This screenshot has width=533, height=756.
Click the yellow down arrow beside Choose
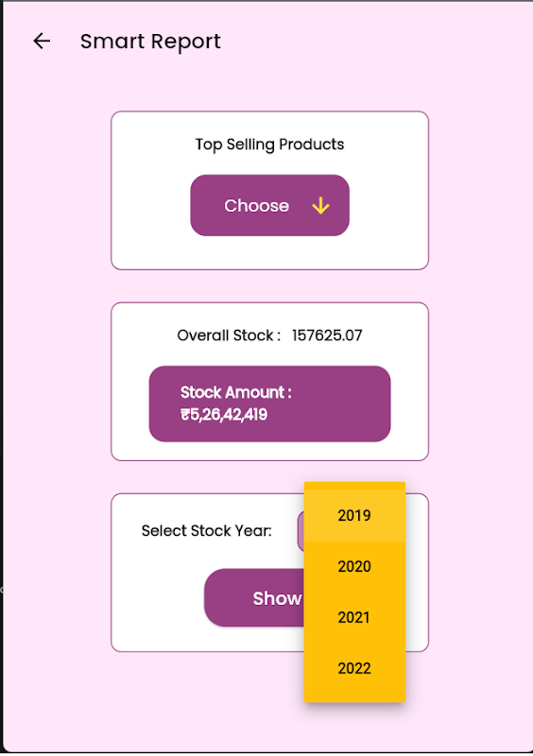point(320,206)
